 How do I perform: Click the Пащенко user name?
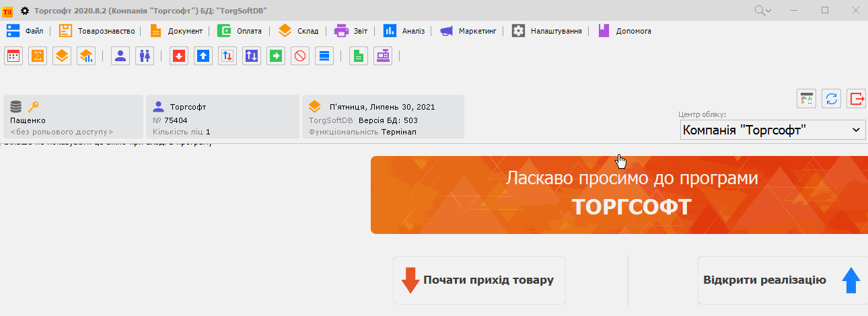pyautogui.click(x=28, y=120)
